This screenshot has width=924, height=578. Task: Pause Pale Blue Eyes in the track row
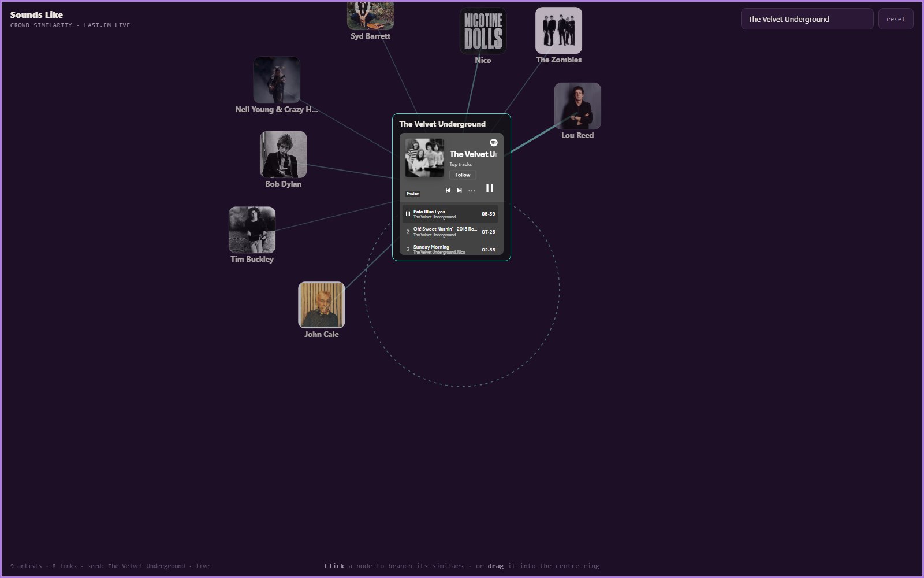point(408,214)
